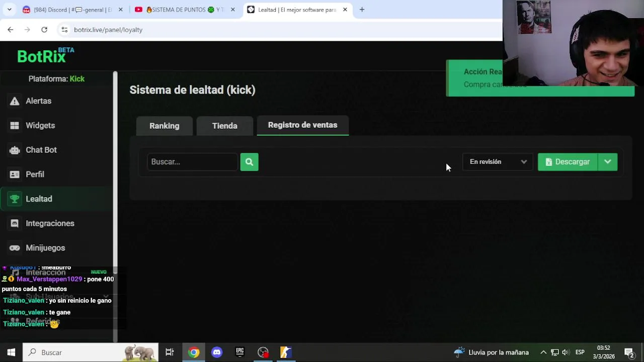The image size is (644, 362).
Task: Close the YouTube Sistema de Puntos tab
Action: tap(232, 10)
